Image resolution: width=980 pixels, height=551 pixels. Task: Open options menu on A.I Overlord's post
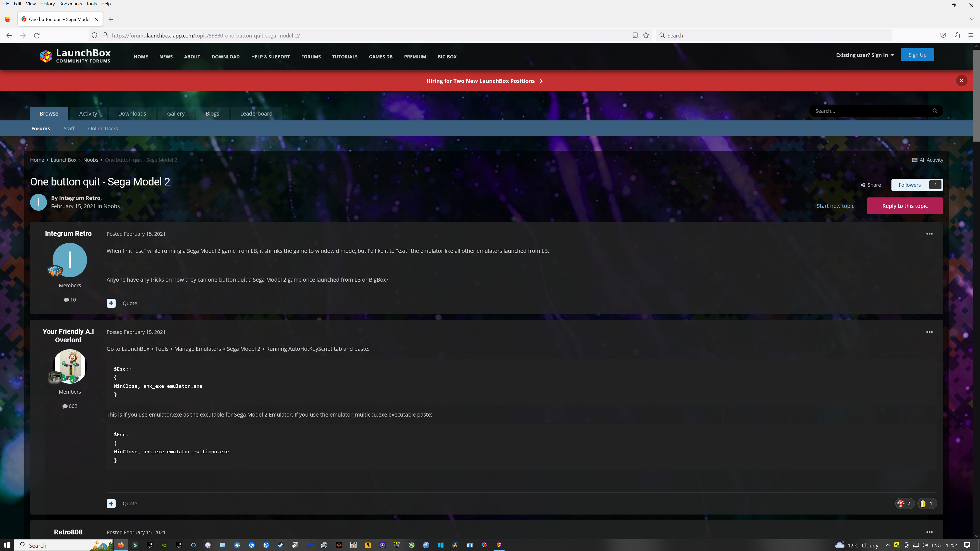point(929,332)
